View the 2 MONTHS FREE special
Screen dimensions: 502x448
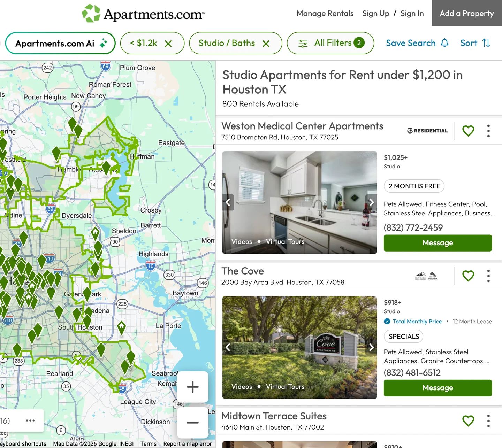[x=414, y=186]
